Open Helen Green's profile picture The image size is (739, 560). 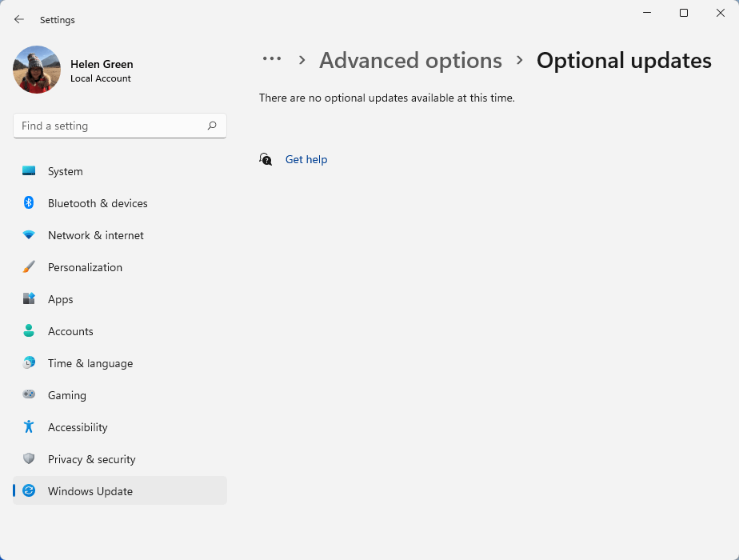point(37,70)
